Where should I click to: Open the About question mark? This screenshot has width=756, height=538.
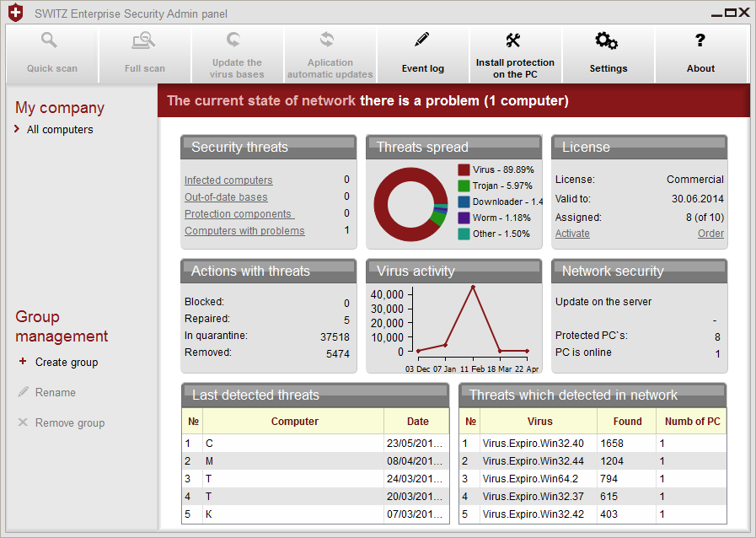pos(700,40)
